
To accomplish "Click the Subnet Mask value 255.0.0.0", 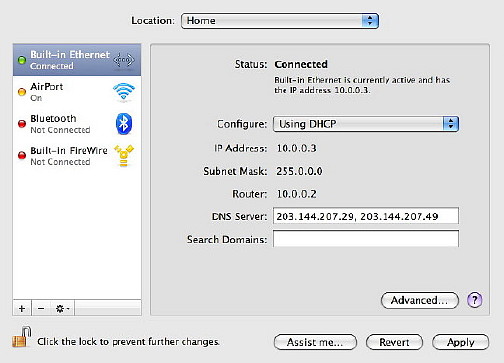I will tap(299, 171).
